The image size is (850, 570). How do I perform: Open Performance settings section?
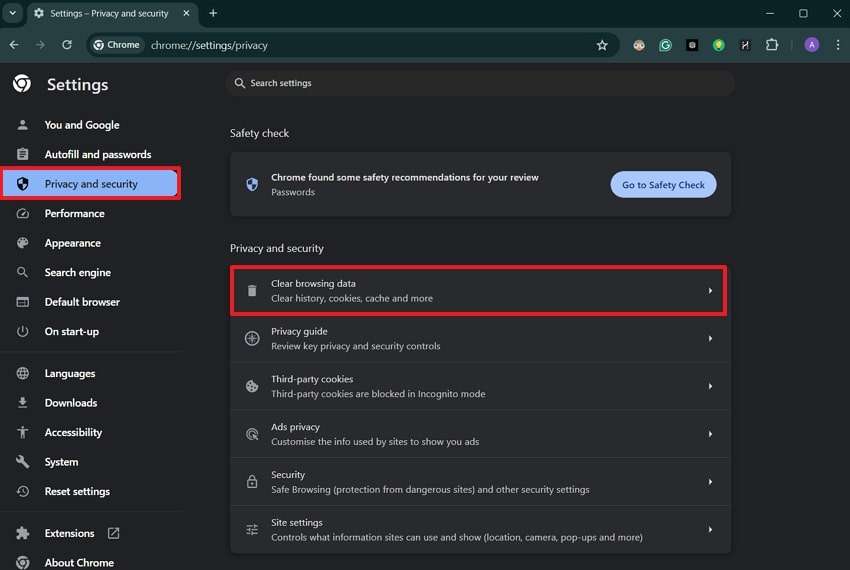(x=75, y=214)
